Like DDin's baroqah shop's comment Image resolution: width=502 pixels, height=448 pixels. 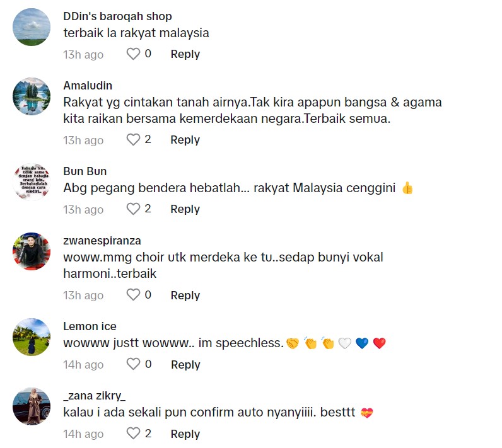pyautogui.click(x=133, y=54)
